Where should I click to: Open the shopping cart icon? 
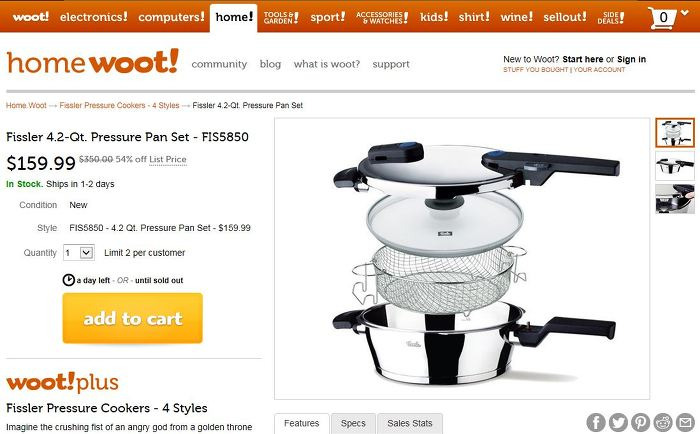(662, 18)
